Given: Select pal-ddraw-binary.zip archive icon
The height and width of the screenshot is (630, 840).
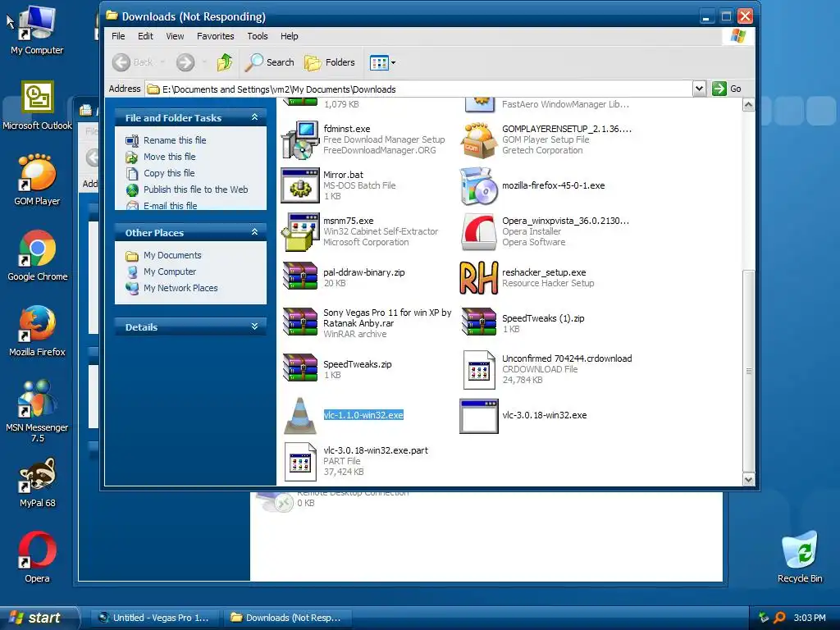Looking at the screenshot, I should pos(300,276).
